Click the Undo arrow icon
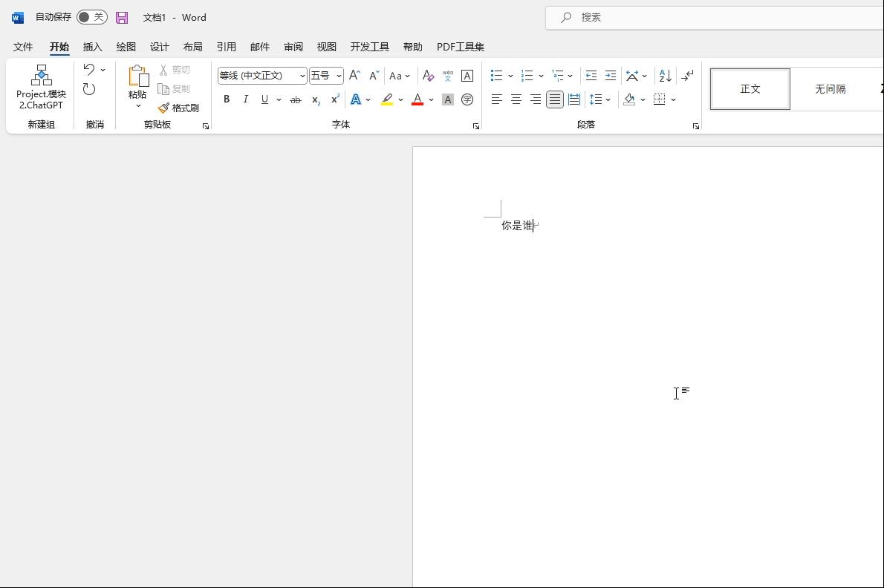Screen dimensions: 884x588 (x=89, y=70)
